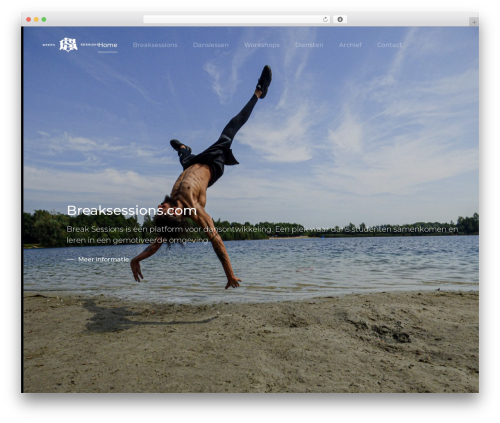500x423 pixels.
Task: Maximize window with green button
Action: pyautogui.click(x=44, y=20)
